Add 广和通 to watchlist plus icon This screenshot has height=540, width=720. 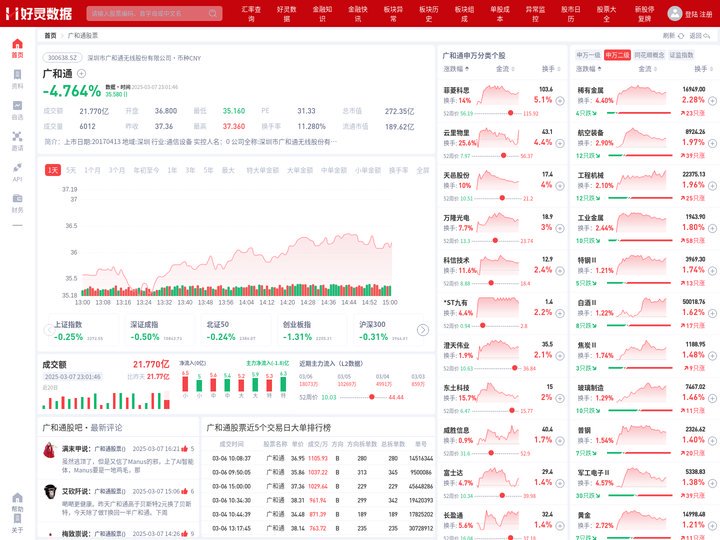point(81,73)
